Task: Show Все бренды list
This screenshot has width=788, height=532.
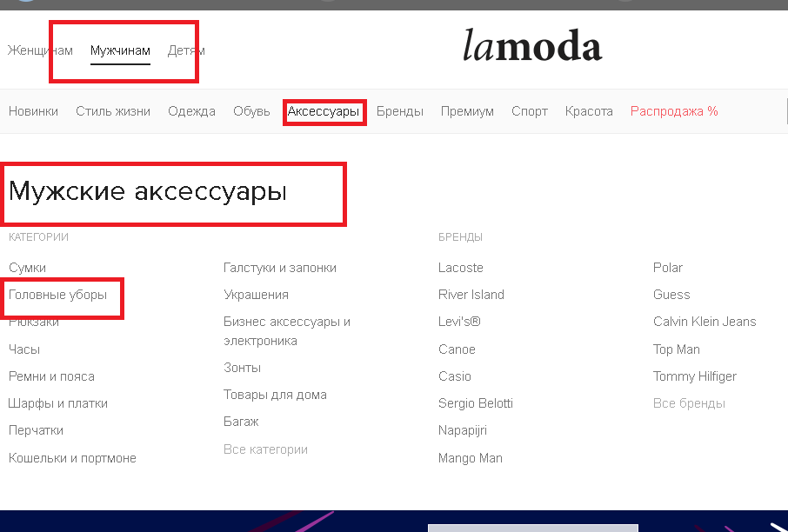Action: pyautogui.click(x=689, y=403)
